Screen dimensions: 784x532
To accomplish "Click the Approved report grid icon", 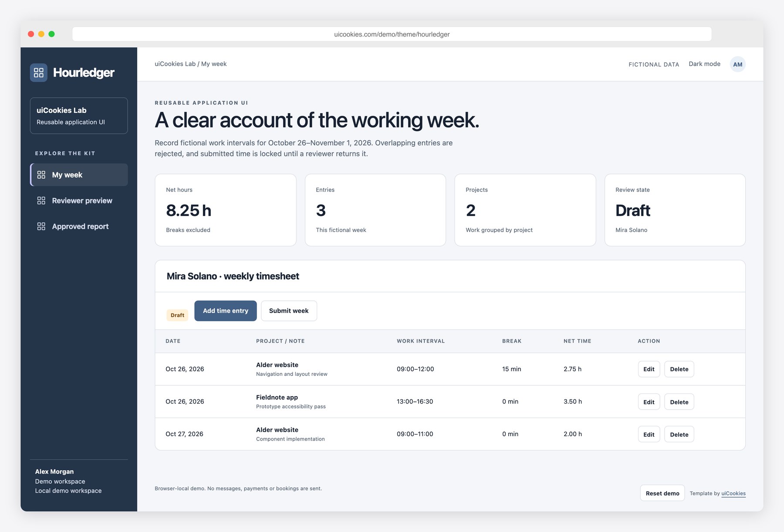I will [41, 226].
